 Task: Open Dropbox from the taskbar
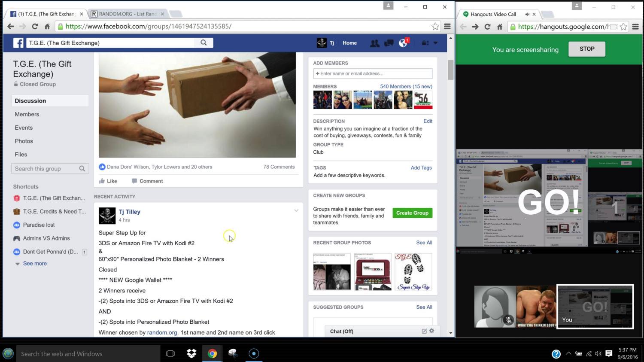click(x=191, y=353)
